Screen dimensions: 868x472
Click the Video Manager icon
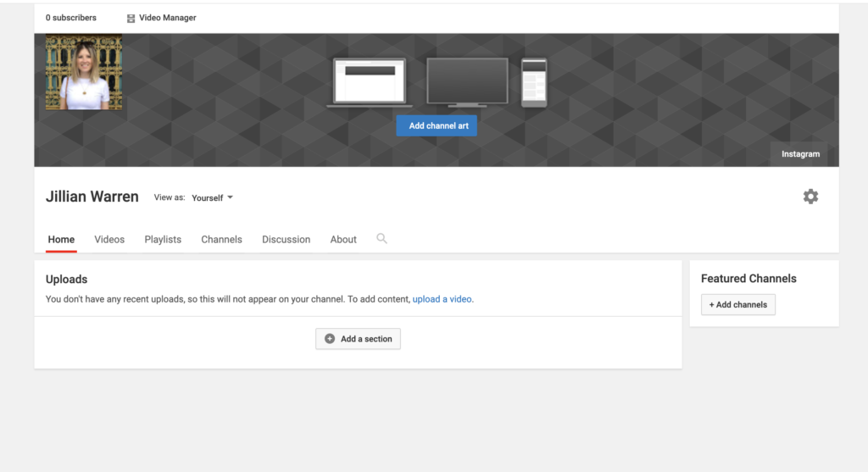pyautogui.click(x=131, y=19)
